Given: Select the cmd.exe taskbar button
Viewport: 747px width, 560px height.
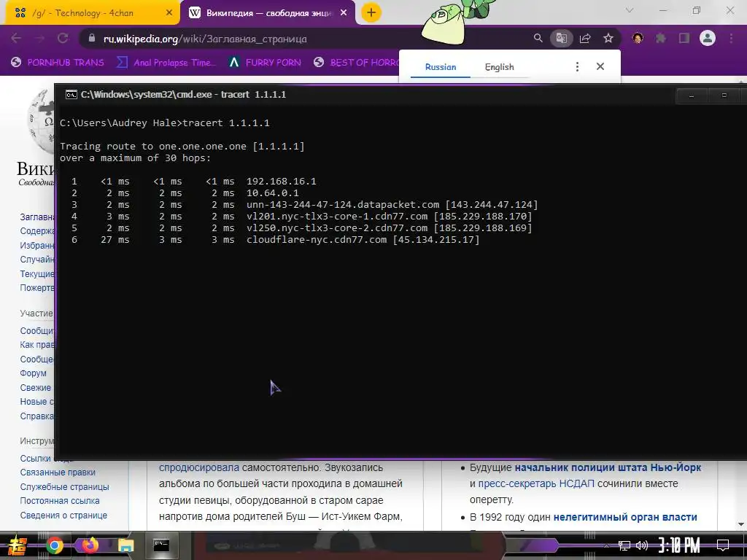Looking at the screenshot, I should [x=161, y=545].
